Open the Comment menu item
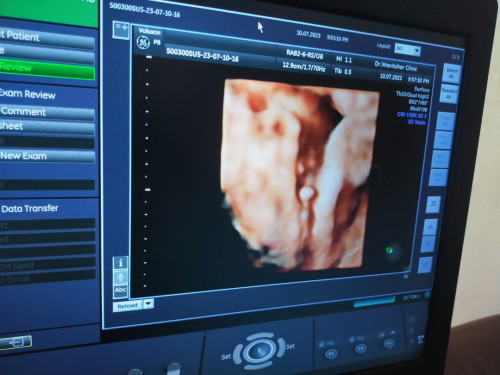 tap(47, 113)
